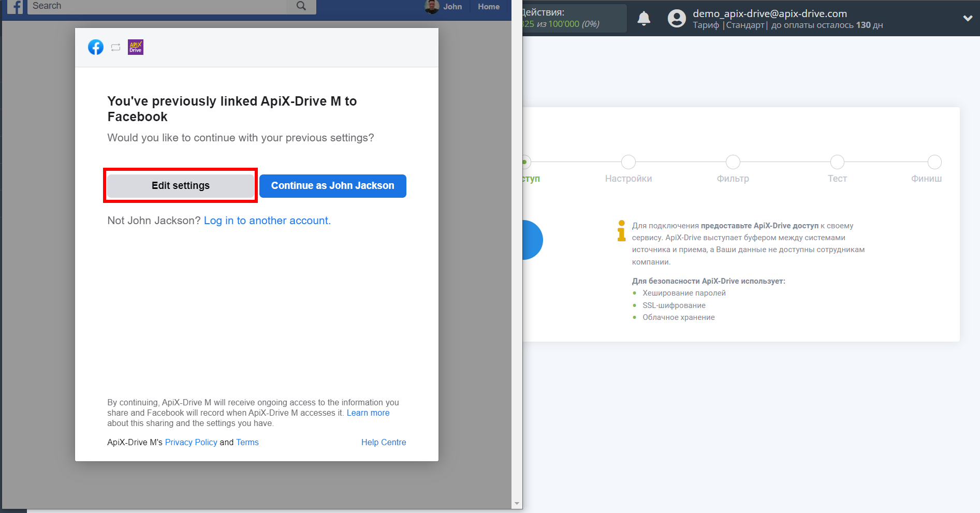Click the Фильтр step label

[x=733, y=179]
